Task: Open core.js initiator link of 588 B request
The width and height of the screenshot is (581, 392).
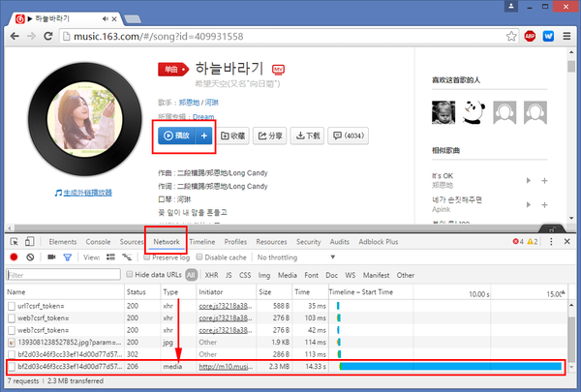Action: 226,306
